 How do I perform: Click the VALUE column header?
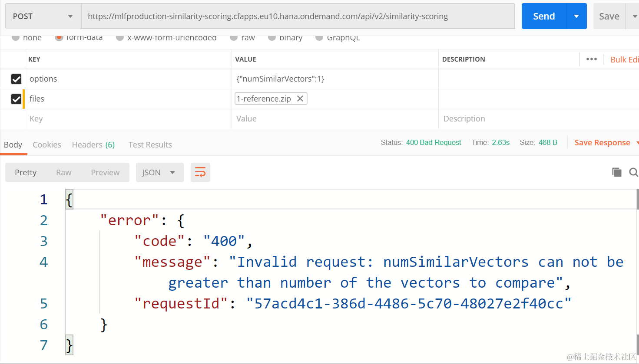245,59
